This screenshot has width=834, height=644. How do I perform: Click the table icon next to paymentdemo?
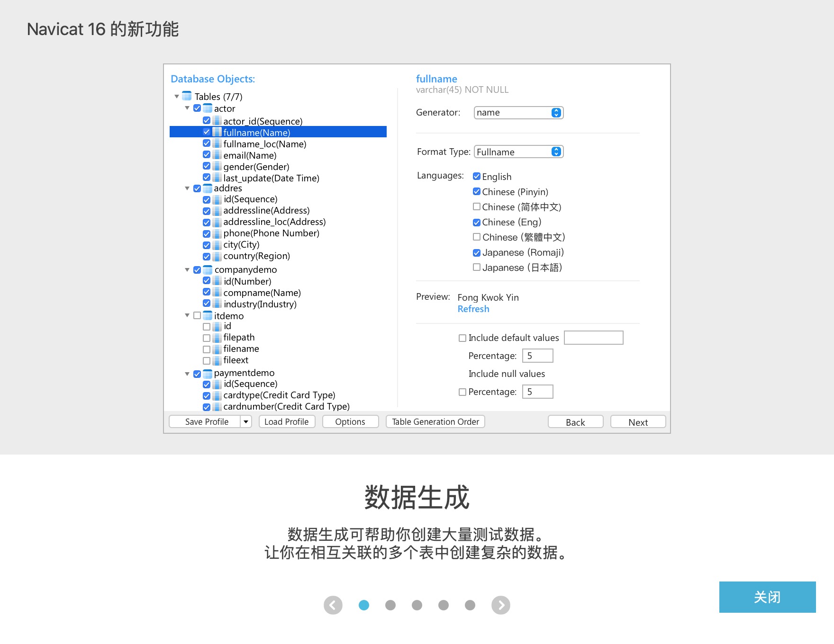[208, 373]
